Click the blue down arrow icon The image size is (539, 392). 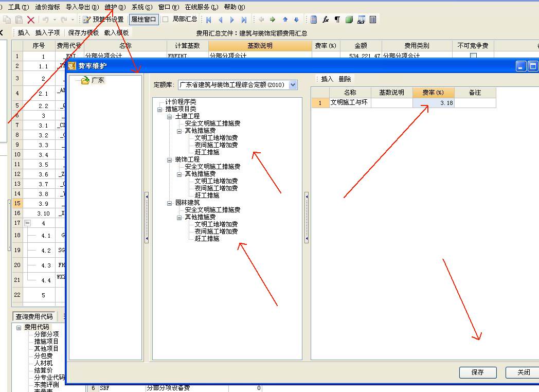tap(296, 20)
